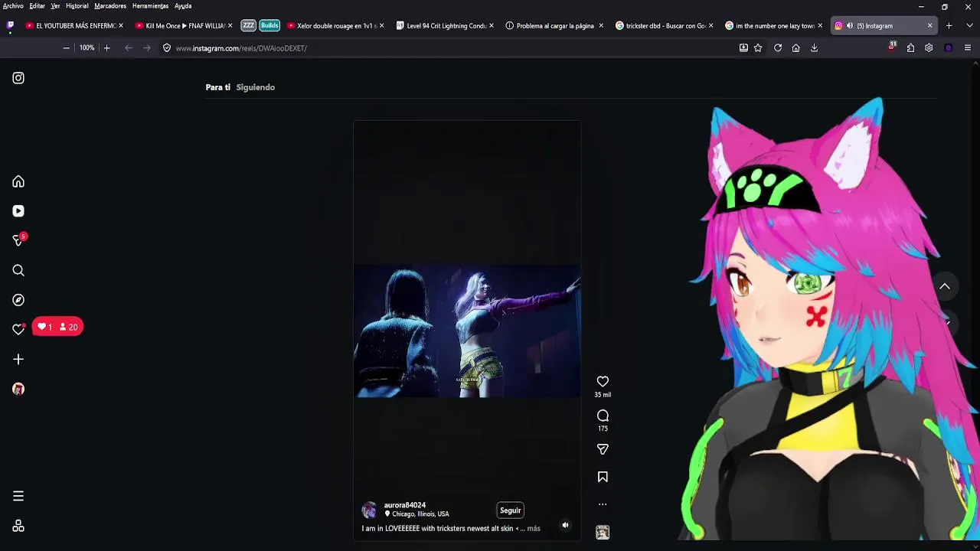
Task: Mute the reel's audio with speaker icon
Action: coord(565,525)
